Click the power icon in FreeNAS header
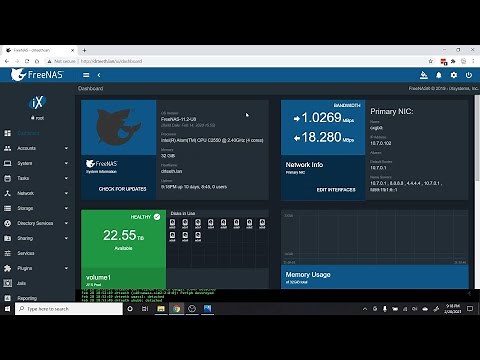This screenshot has height=360, width=480. pos(469,75)
